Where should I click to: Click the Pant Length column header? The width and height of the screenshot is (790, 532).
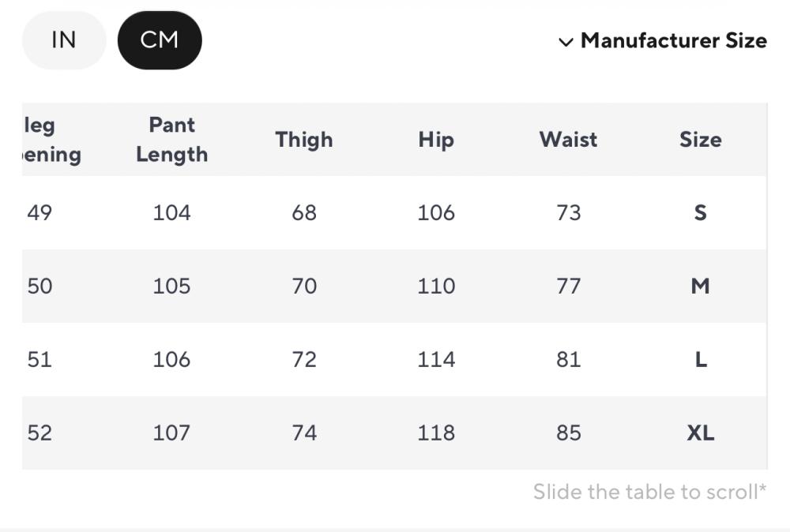pos(171,140)
